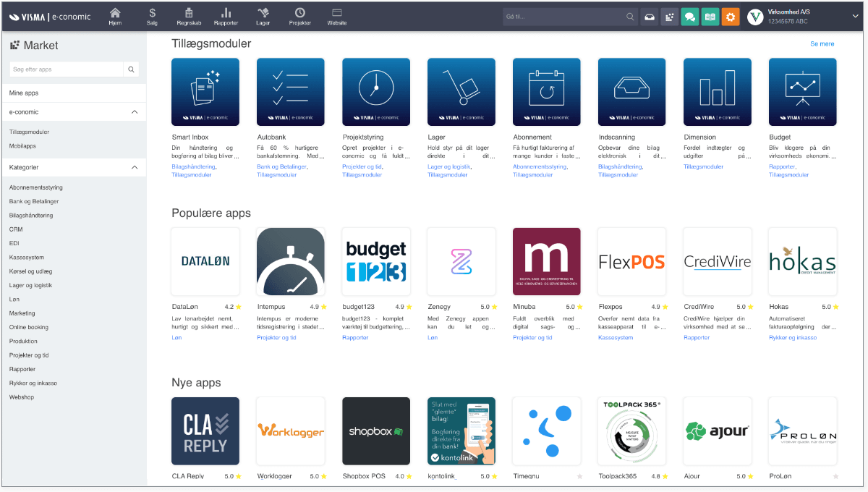Open the kontolink app thumbnail
The image size is (868, 492).
pyautogui.click(x=461, y=431)
